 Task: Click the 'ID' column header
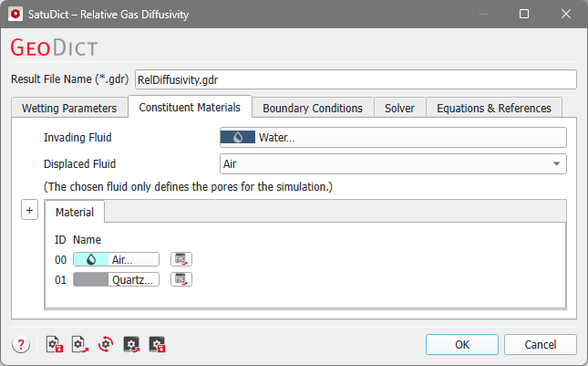[x=60, y=240]
